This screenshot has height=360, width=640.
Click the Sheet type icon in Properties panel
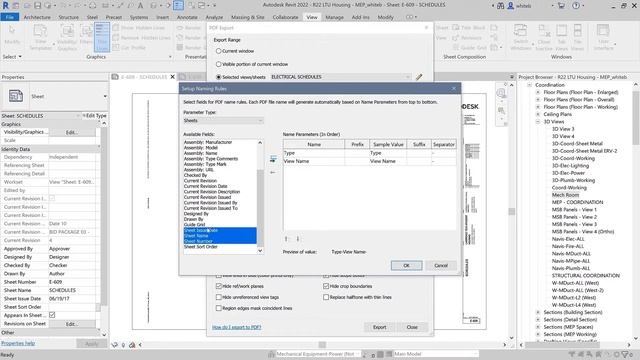[16, 96]
